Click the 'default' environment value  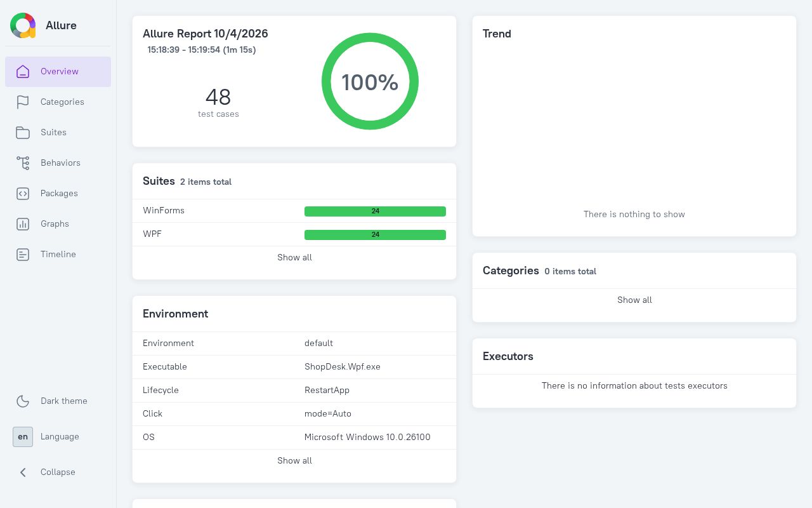click(x=318, y=343)
